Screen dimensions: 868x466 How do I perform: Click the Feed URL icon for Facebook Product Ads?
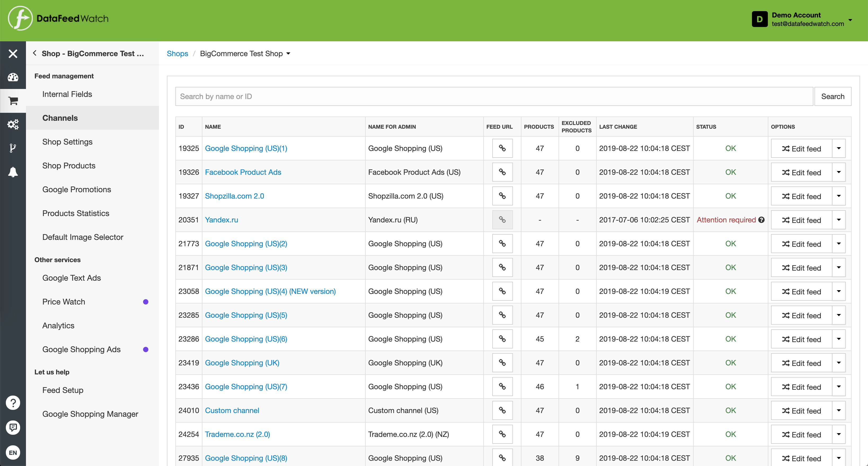[502, 172]
